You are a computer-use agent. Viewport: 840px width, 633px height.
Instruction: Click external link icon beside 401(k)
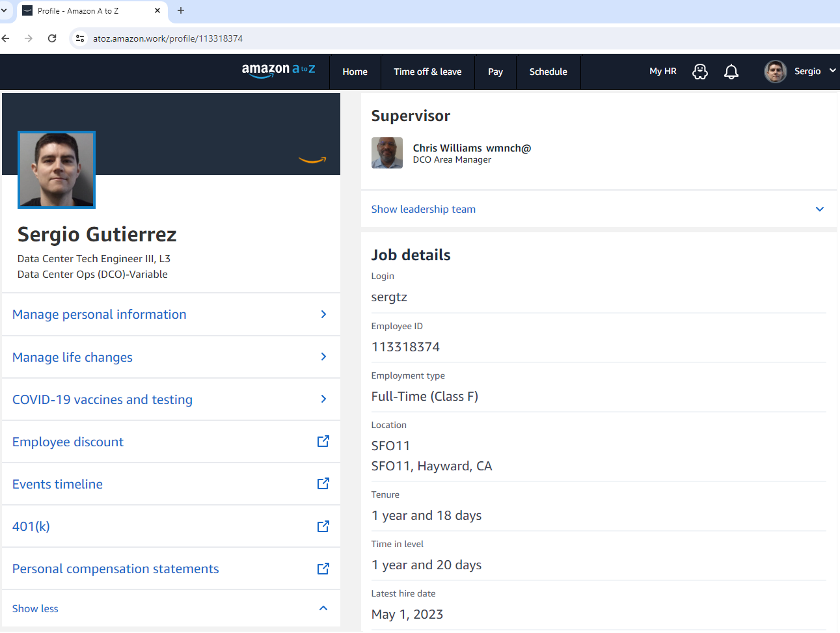click(x=323, y=526)
